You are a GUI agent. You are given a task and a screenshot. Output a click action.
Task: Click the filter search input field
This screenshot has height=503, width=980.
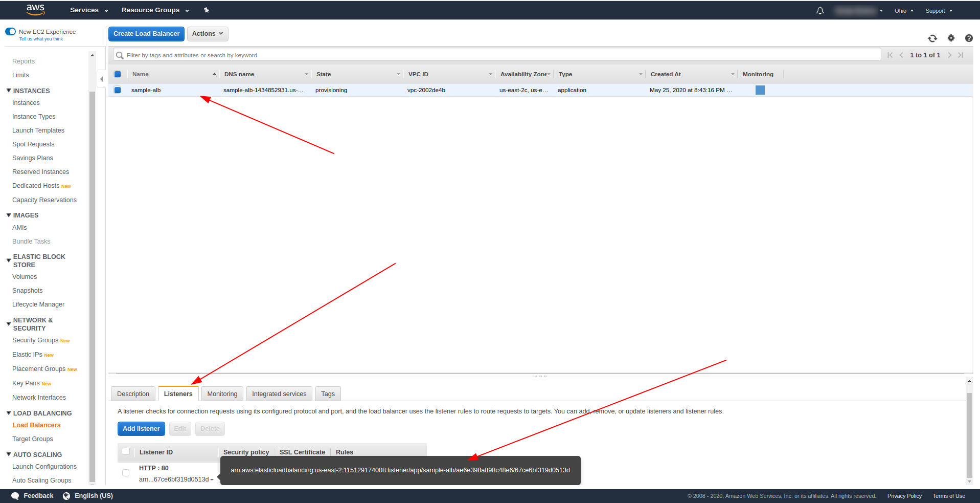(497, 55)
